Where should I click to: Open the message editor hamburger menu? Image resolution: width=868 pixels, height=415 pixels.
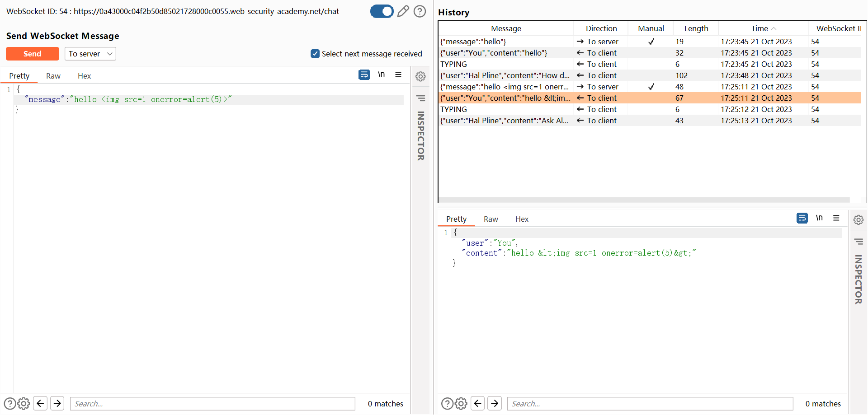pyautogui.click(x=398, y=75)
